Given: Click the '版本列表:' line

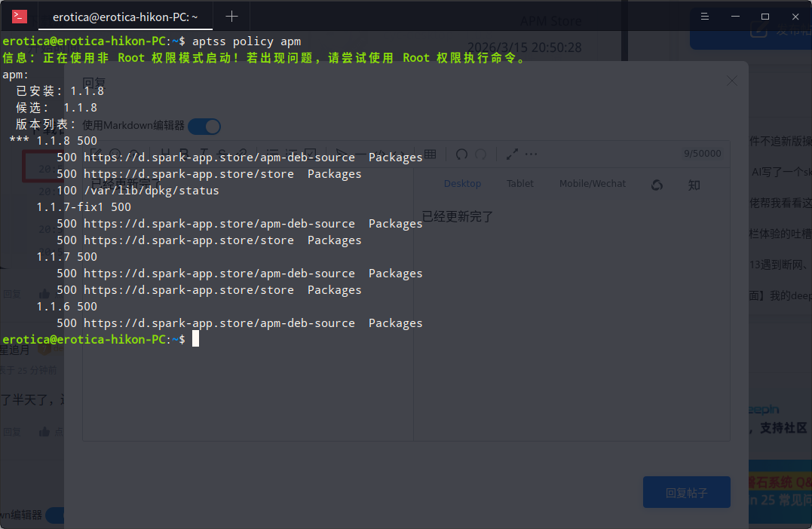Looking at the screenshot, I should (46, 124).
